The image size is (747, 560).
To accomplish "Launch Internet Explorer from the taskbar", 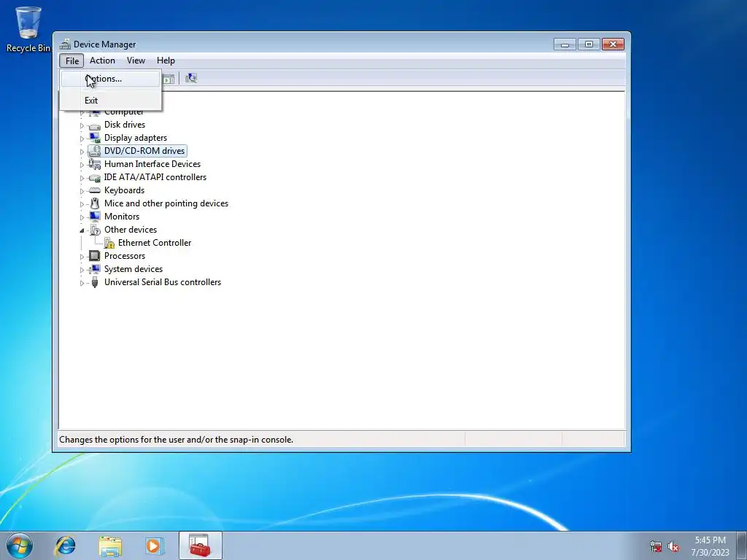I will point(65,545).
